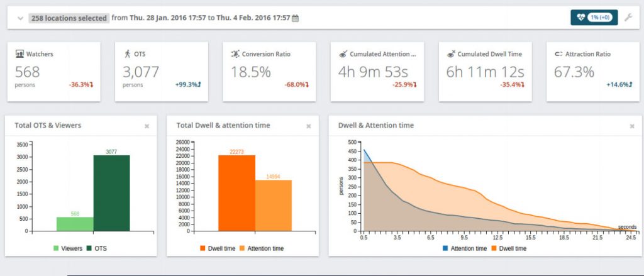Click the calendar icon beside the date range
The image size is (644, 276).
click(296, 18)
